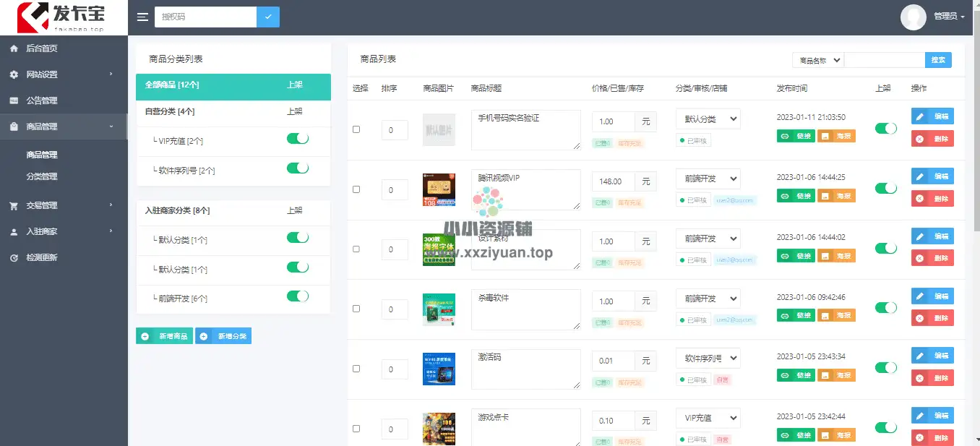Open category dropdown for 腾讯视频VIP row
The width and height of the screenshot is (980, 446).
pos(708,179)
